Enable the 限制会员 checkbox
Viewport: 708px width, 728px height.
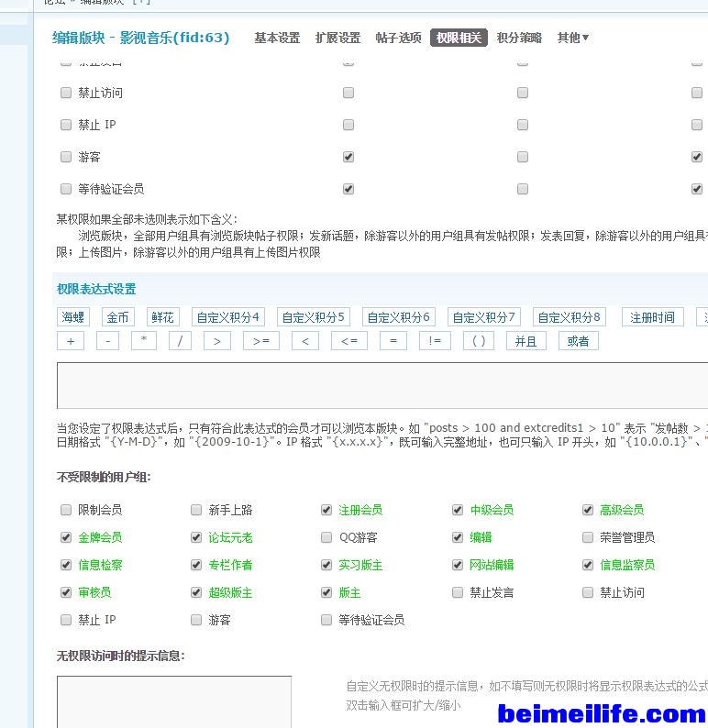point(66,510)
